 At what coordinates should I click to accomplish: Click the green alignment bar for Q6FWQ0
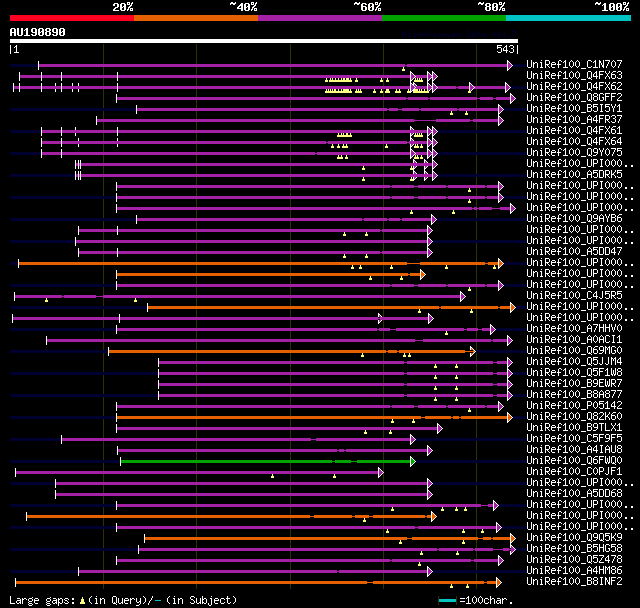268,462
